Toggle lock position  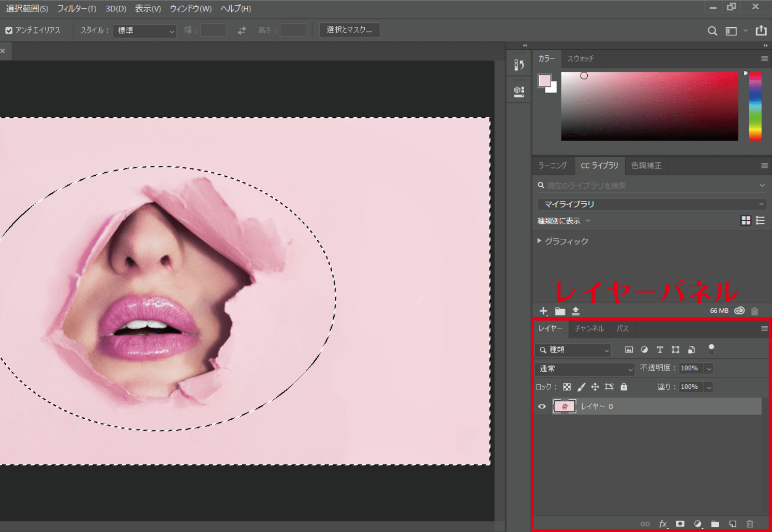pos(595,387)
